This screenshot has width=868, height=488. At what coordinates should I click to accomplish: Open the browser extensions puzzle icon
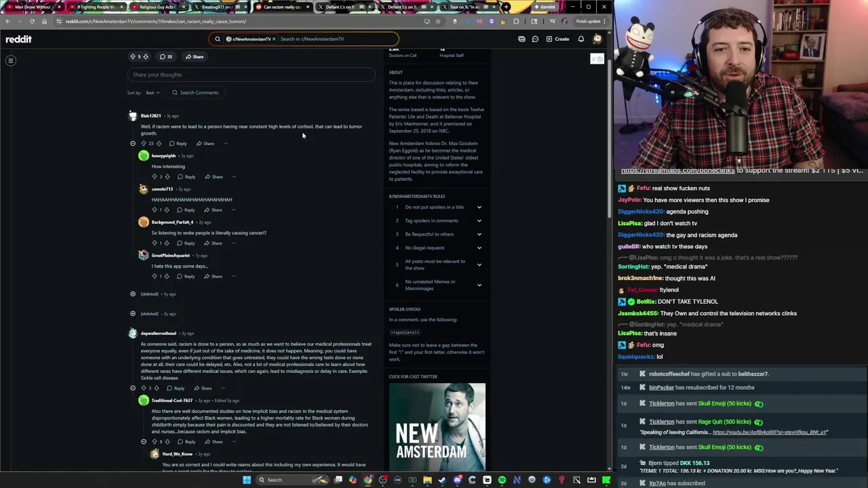516,22
